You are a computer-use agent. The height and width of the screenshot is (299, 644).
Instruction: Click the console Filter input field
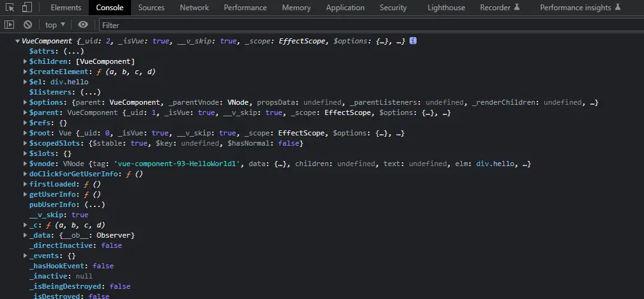click(371, 25)
